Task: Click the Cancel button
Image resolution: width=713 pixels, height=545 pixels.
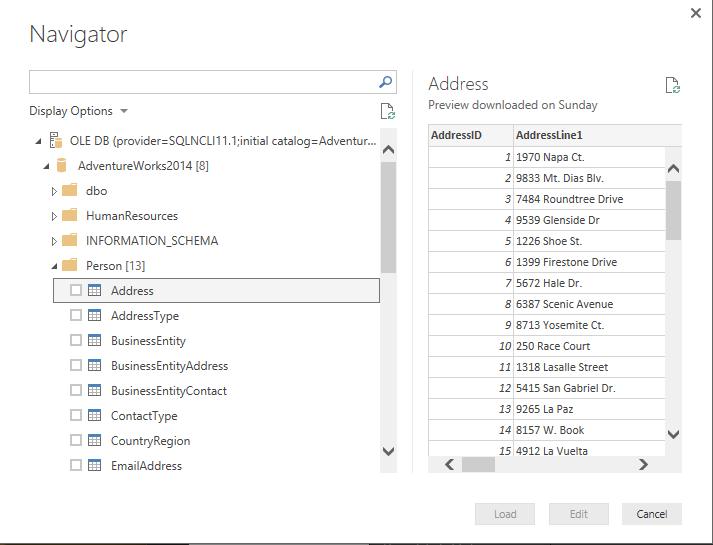Action: coord(652,514)
